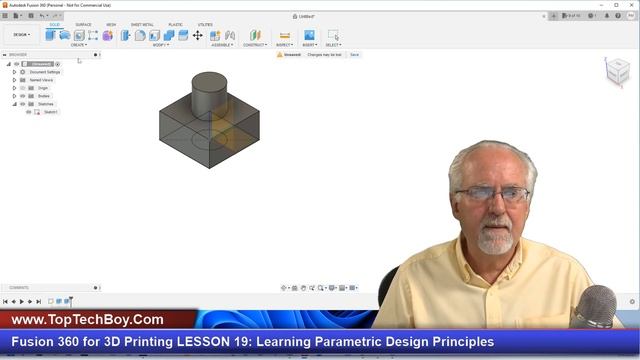Toggle visibility eye of Sketch1
The height and width of the screenshot is (360, 640).
tap(29, 112)
